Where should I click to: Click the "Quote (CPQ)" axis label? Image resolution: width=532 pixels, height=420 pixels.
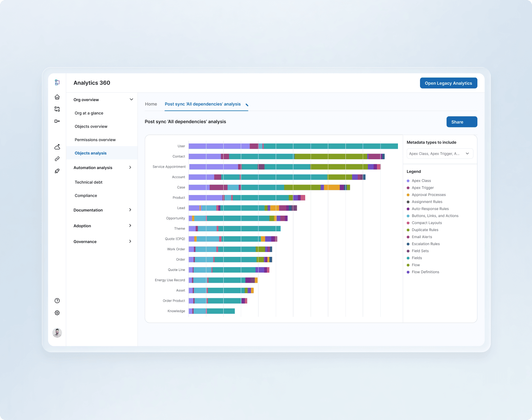[175, 239]
